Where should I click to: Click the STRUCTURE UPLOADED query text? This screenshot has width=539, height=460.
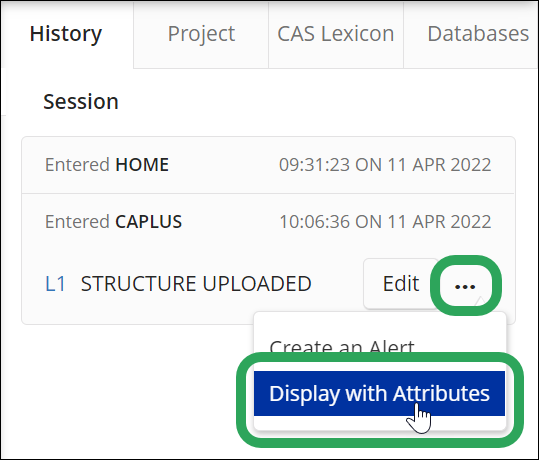point(196,284)
